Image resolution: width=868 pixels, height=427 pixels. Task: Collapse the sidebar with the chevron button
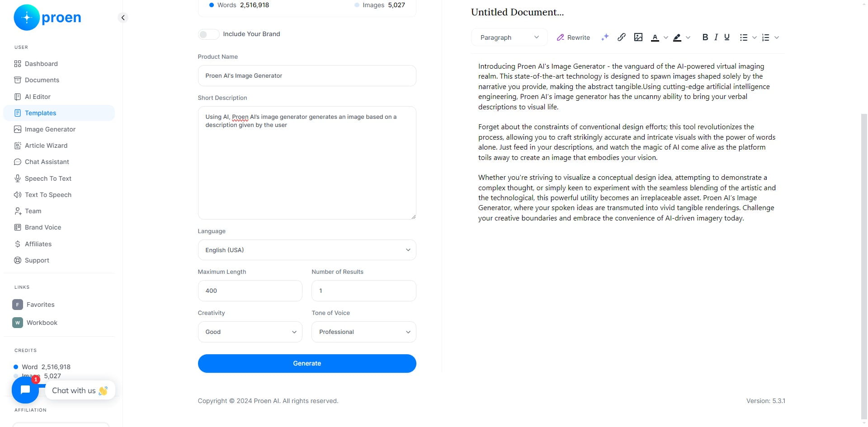(x=123, y=18)
